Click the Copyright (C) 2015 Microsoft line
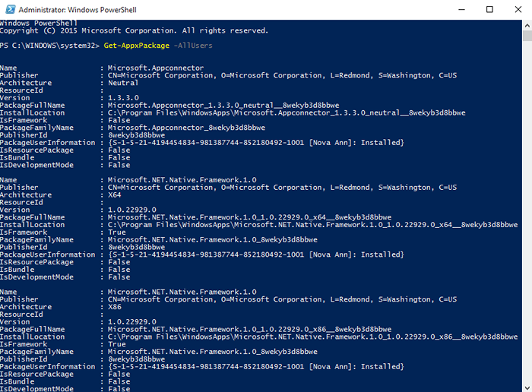The image size is (532, 392). [x=134, y=30]
